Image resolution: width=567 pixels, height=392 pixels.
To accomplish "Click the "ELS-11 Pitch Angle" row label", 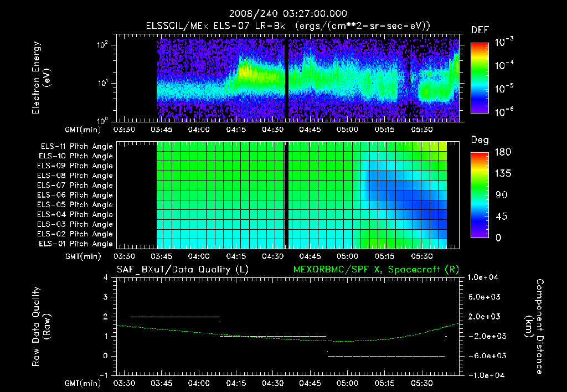I will (x=76, y=147).
